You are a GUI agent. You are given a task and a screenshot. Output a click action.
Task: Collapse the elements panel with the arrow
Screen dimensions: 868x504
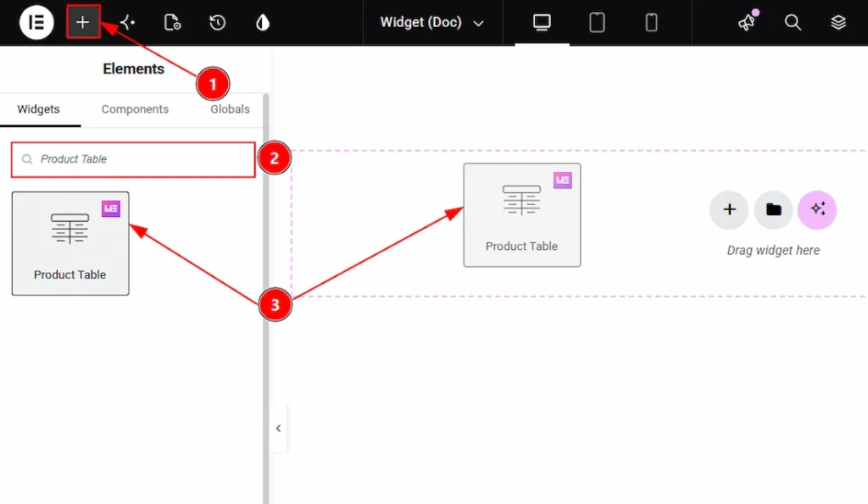pos(278,429)
